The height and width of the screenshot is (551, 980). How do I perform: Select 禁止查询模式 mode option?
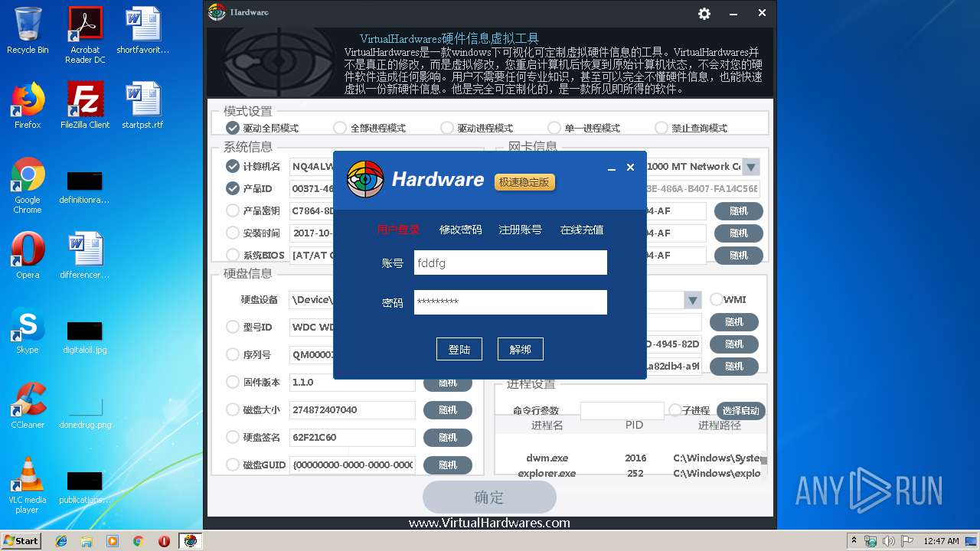pyautogui.click(x=661, y=128)
